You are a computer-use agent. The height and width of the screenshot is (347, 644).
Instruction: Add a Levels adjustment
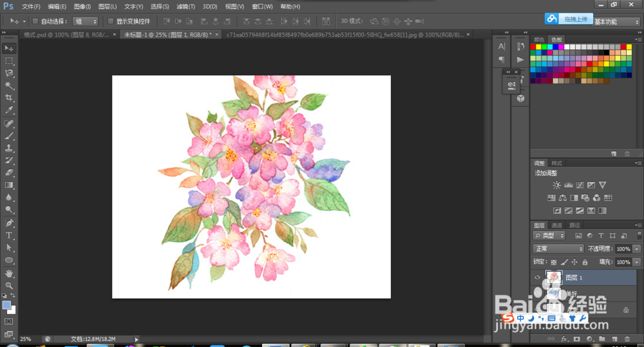click(x=569, y=185)
